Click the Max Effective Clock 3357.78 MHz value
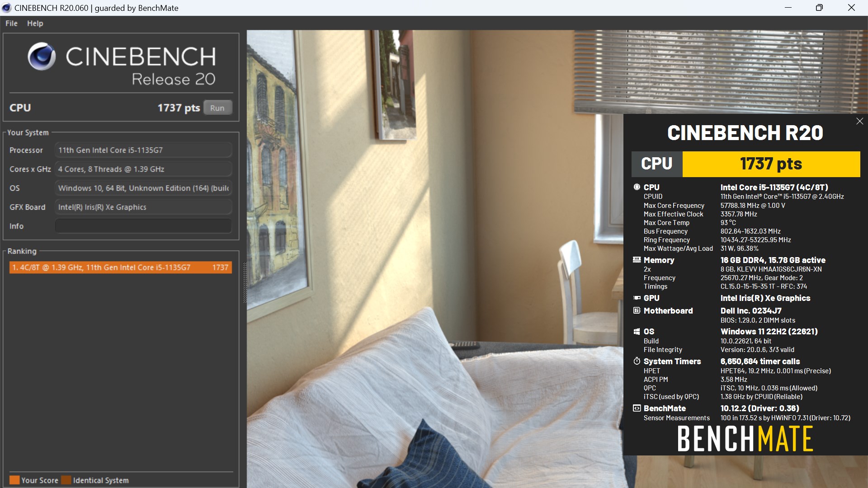 click(x=739, y=214)
